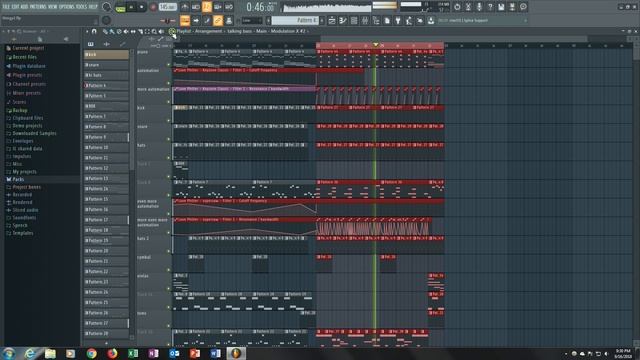Open the OPTIONS menu
Image resolution: width=640 pixels, height=360 pixels.
[67, 7]
